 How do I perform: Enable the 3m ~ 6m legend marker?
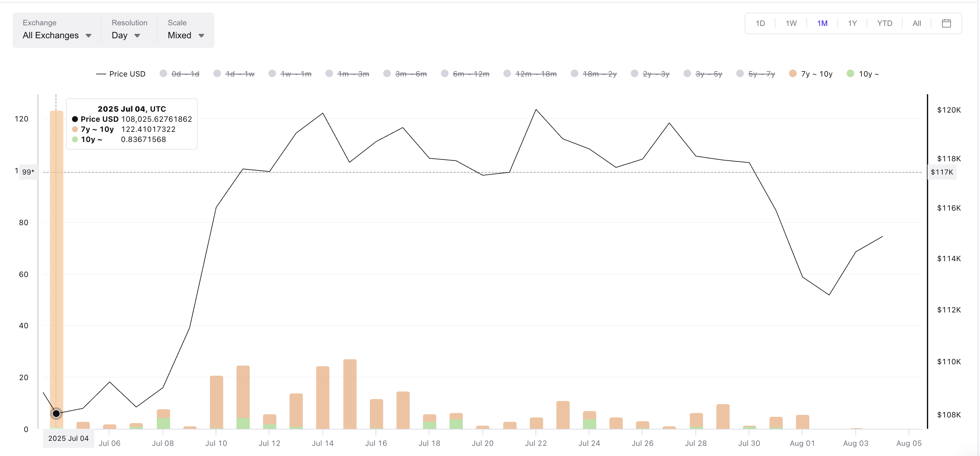[x=387, y=73]
